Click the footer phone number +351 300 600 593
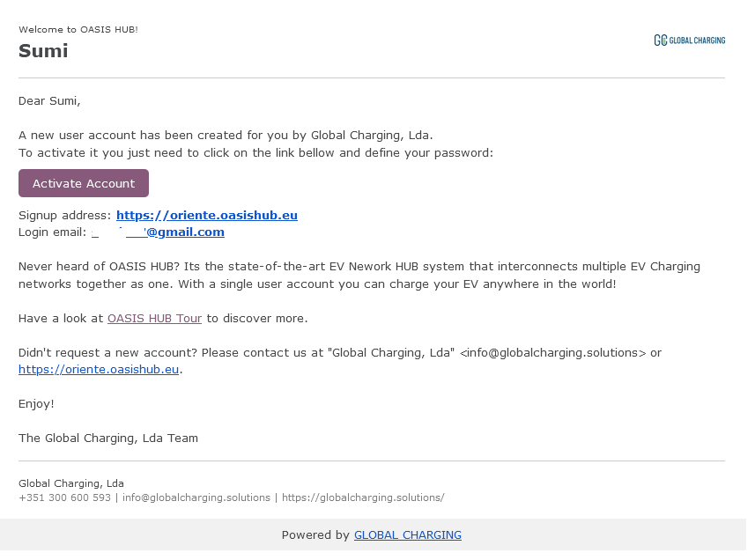The height and width of the screenshot is (560, 755). tap(64, 497)
